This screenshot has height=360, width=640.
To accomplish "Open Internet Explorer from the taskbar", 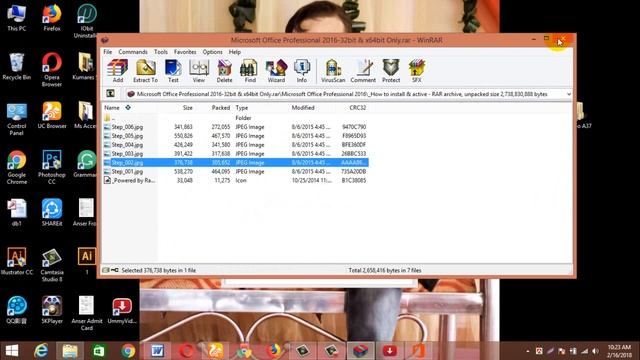I will [41, 351].
